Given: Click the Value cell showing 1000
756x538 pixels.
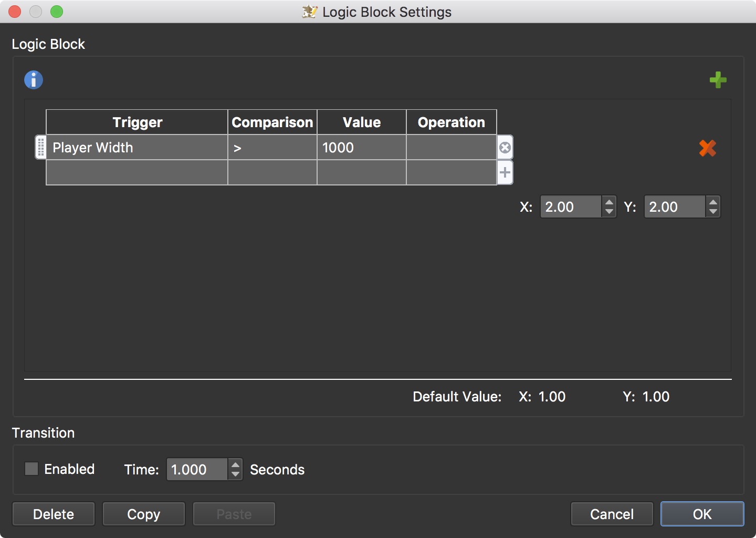Looking at the screenshot, I should pos(361,148).
